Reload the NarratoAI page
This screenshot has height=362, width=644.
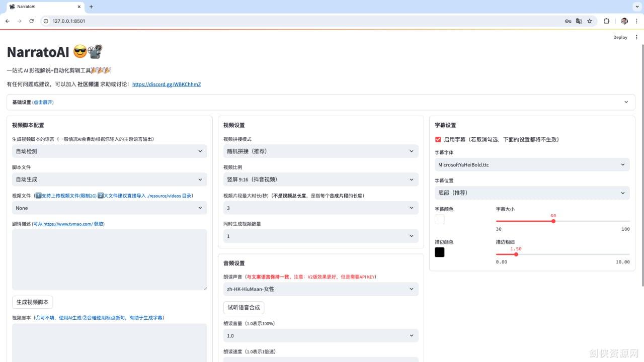[32, 21]
